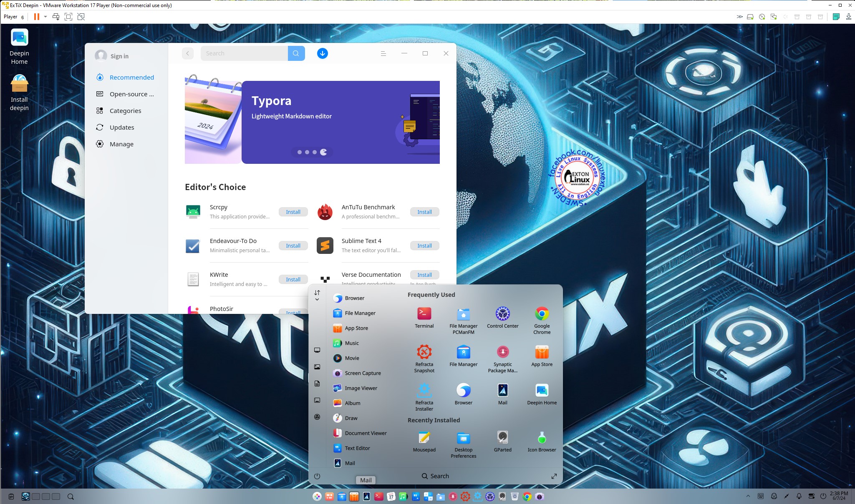Open launcher sort order dropdown
The height and width of the screenshot is (504, 855).
[317, 295]
